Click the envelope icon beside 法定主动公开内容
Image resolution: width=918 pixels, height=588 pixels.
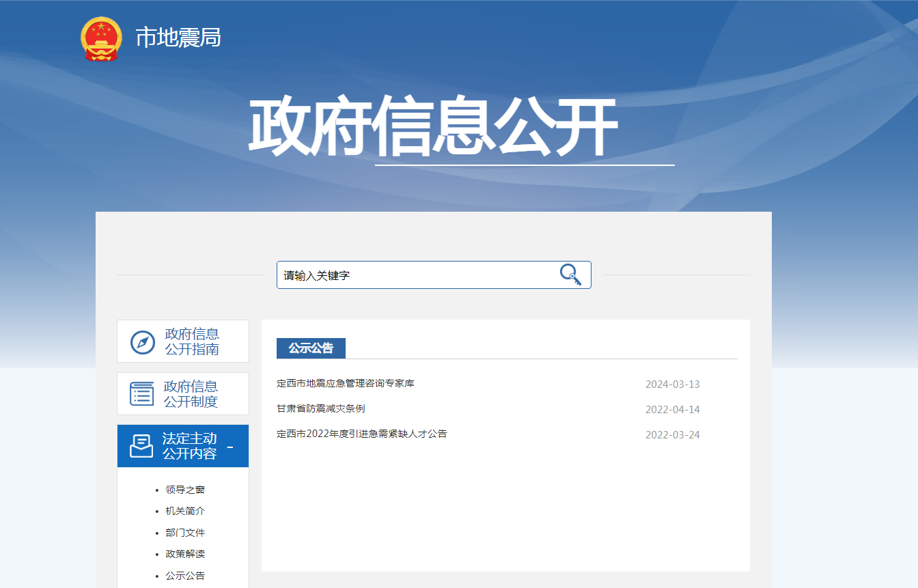[141, 445]
